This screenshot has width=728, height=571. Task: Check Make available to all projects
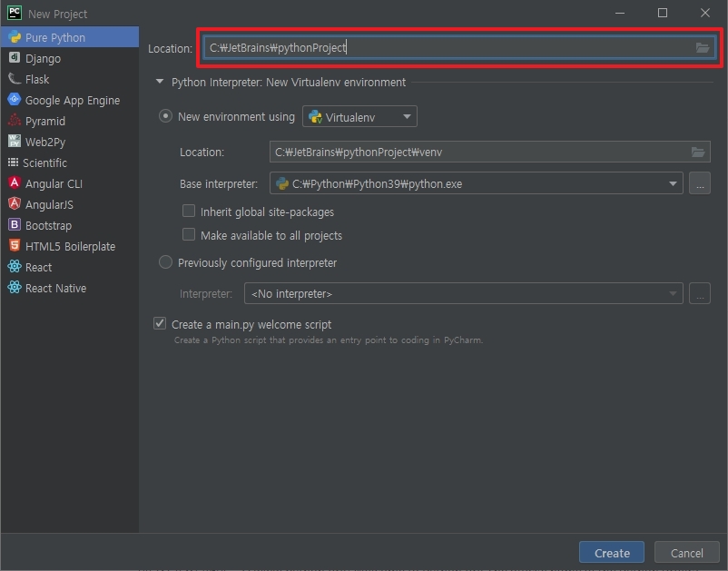point(189,234)
